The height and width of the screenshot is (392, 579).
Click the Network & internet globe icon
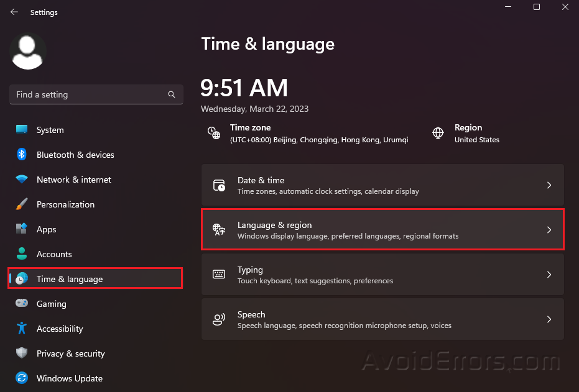21,180
